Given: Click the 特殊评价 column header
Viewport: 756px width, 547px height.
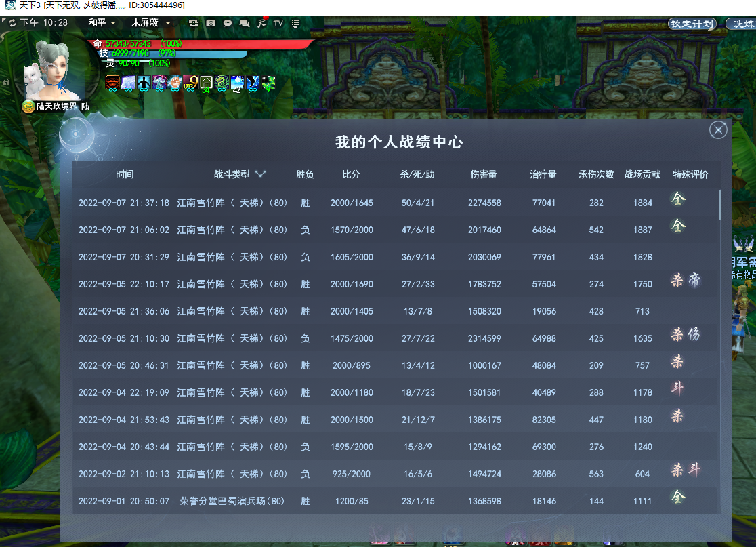Looking at the screenshot, I should [690, 174].
